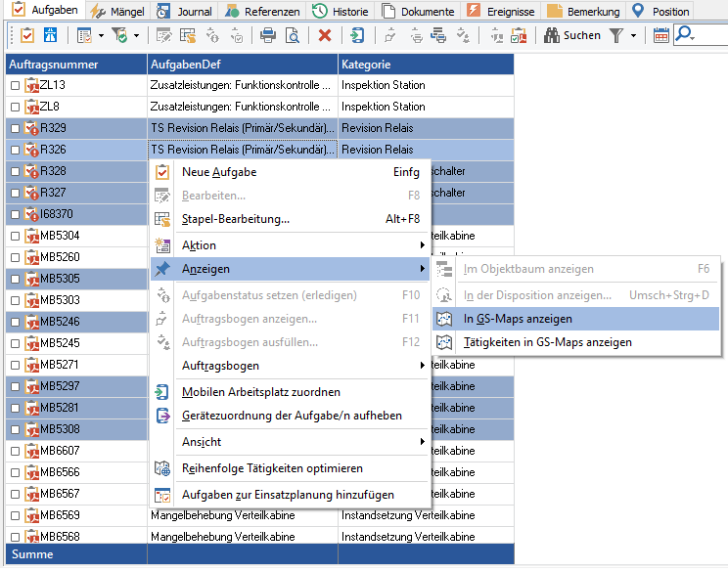
Task: Click the task list template toolbar icon
Action: pyautogui.click(x=84, y=35)
